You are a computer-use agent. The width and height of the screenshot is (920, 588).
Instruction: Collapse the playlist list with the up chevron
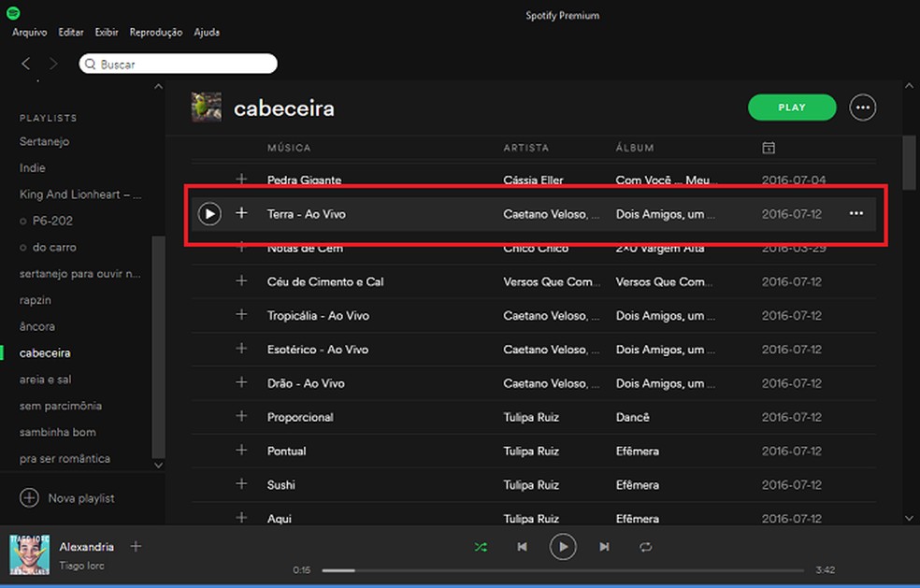(x=158, y=85)
